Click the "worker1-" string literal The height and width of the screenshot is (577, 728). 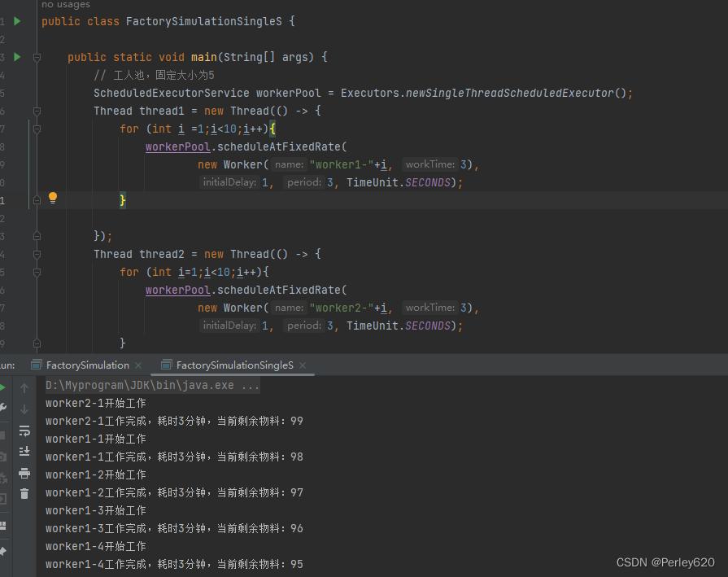(x=342, y=164)
